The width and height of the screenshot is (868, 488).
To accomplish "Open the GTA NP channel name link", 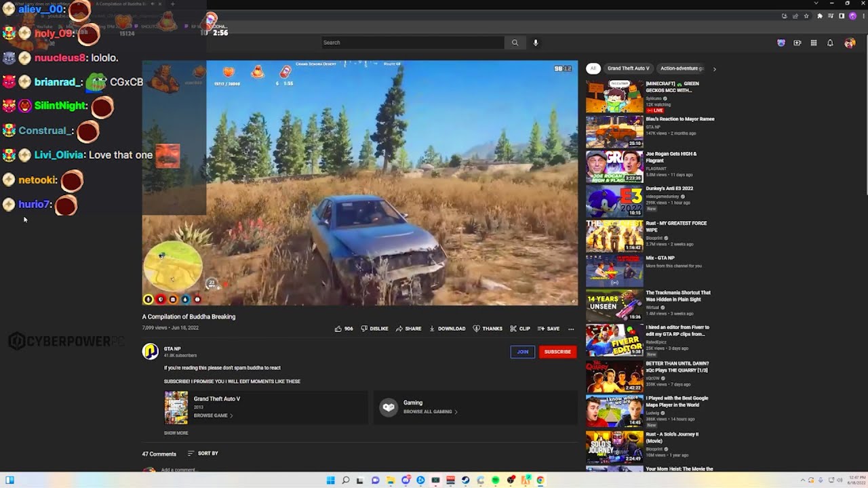I will click(172, 349).
